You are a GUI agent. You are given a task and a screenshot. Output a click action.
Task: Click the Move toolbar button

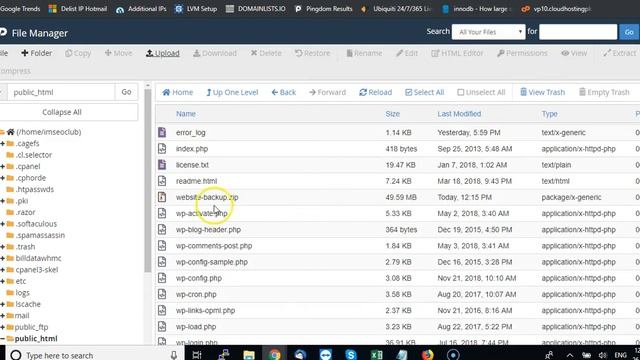click(x=118, y=53)
